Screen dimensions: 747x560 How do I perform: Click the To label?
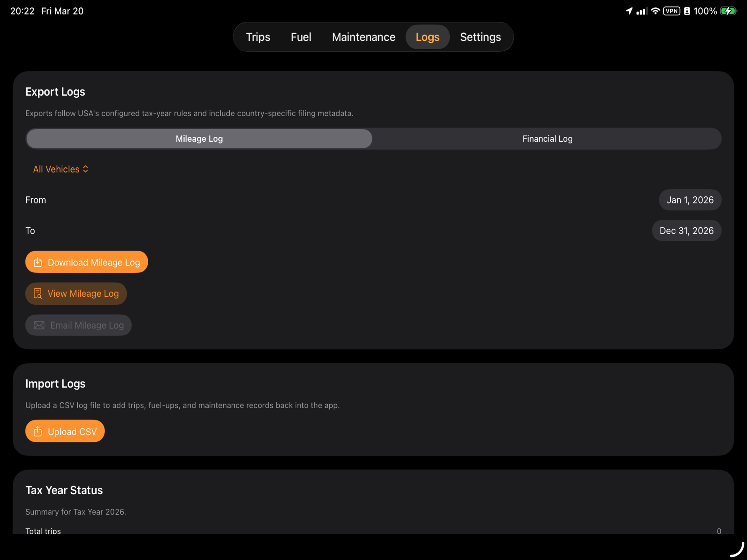click(x=30, y=231)
